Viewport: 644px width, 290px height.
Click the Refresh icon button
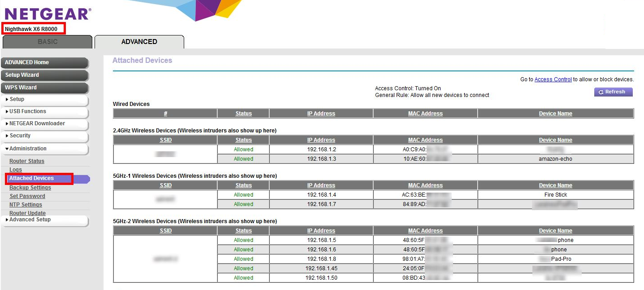click(613, 92)
